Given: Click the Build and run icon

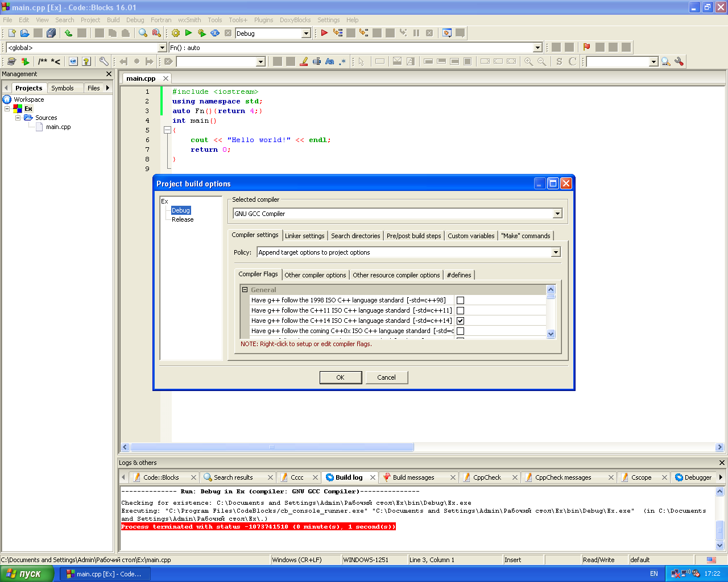Looking at the screenshot, I should pyautogui.click(x=201, y=33).
